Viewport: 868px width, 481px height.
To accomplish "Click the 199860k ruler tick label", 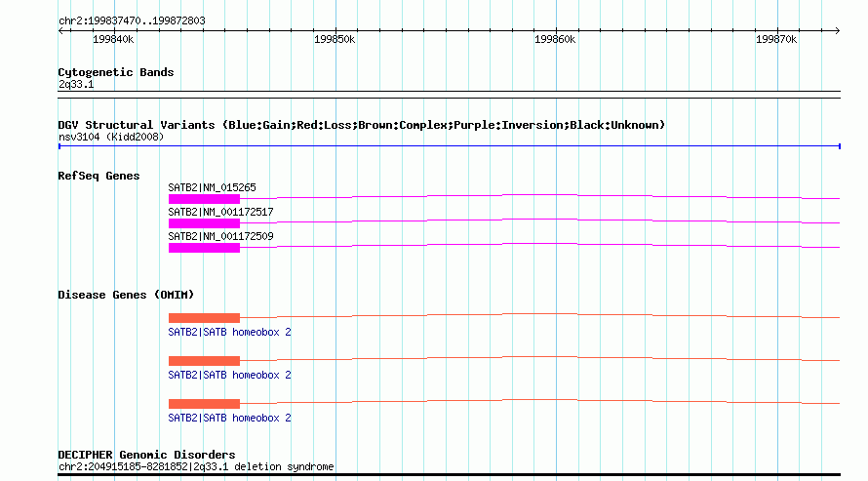I will tap(555, 40).
